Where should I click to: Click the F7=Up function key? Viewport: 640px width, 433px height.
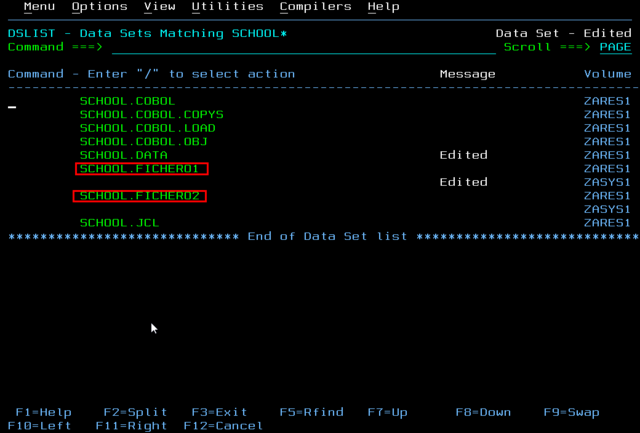[387, 412]
